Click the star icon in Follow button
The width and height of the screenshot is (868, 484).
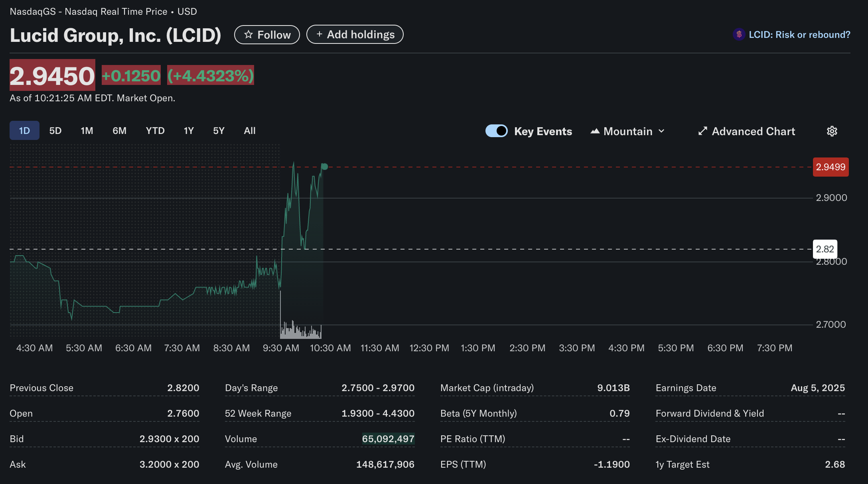(x=249, y=35)
